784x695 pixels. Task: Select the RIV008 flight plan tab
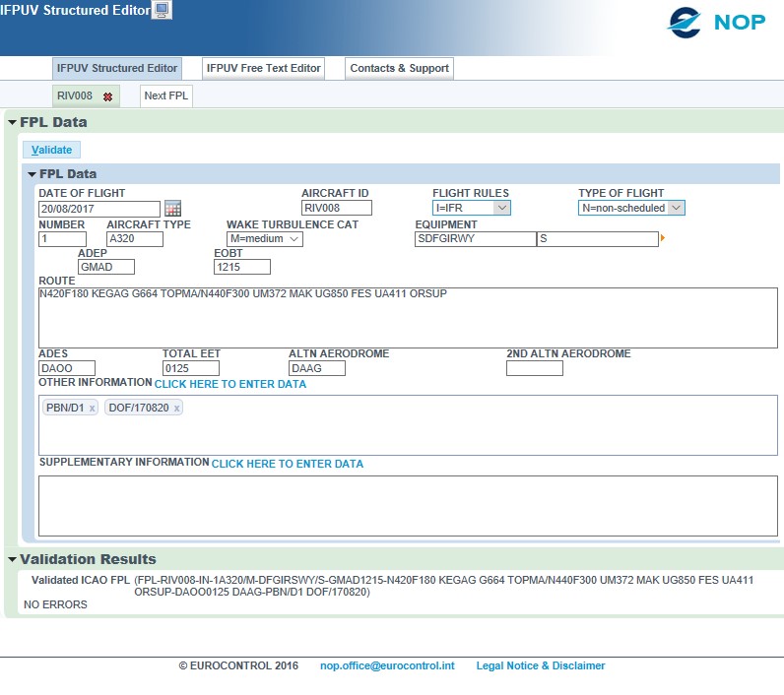75,95
